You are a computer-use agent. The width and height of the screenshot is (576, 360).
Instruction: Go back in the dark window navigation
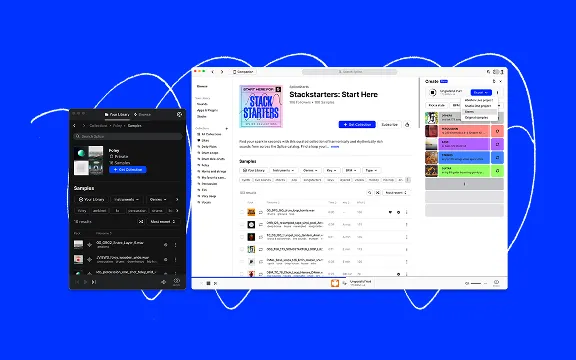(x=75, y=126)
